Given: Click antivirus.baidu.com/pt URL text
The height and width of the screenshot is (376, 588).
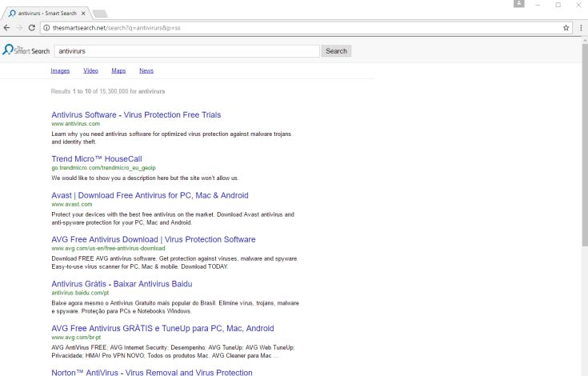Looking at the screenshot, I should click(80, 293).
